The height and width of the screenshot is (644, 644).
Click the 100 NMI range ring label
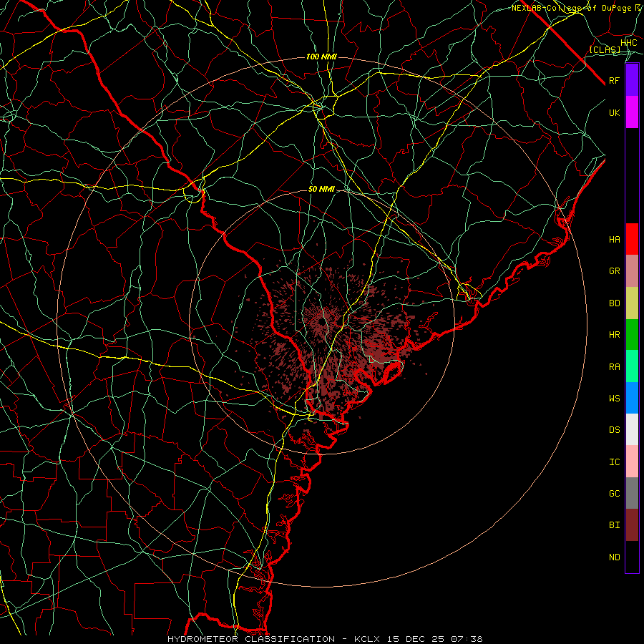pos(321,57)
